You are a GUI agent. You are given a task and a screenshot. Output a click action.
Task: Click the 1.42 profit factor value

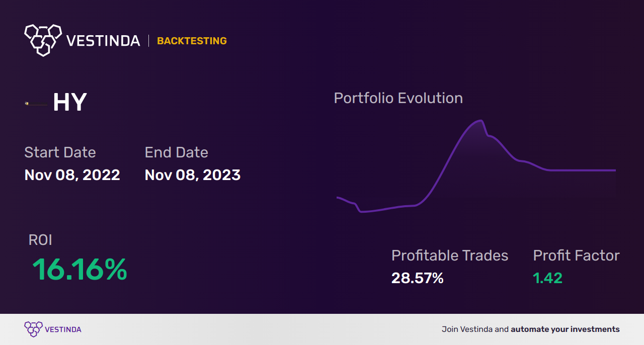547,278
